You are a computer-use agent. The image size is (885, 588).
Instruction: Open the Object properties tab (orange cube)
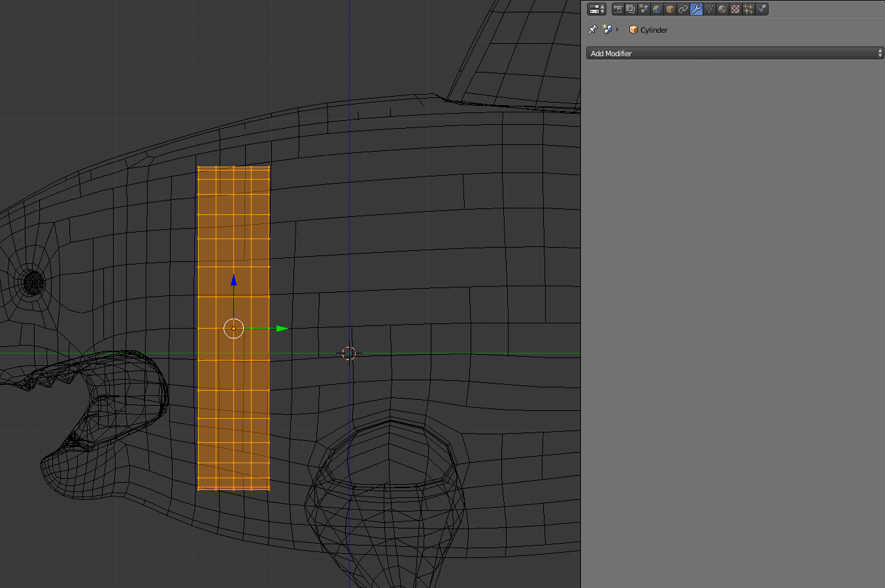tap(670, 9)
